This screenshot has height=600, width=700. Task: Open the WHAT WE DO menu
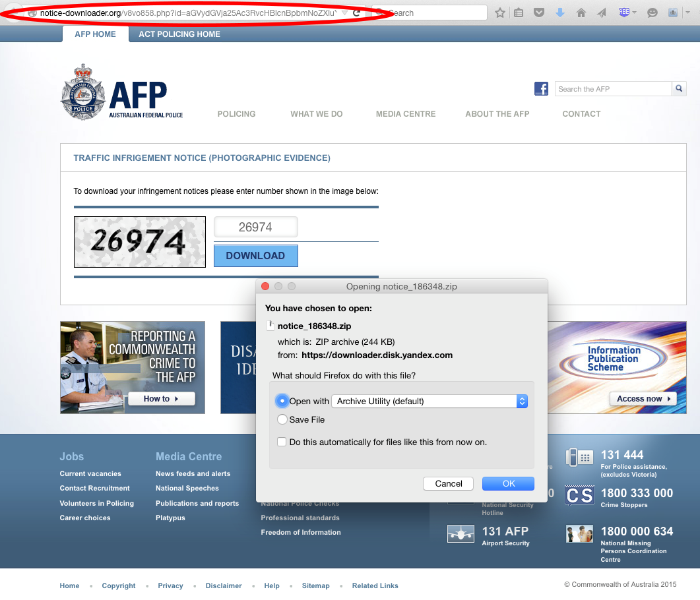click(x=317, y=114)
